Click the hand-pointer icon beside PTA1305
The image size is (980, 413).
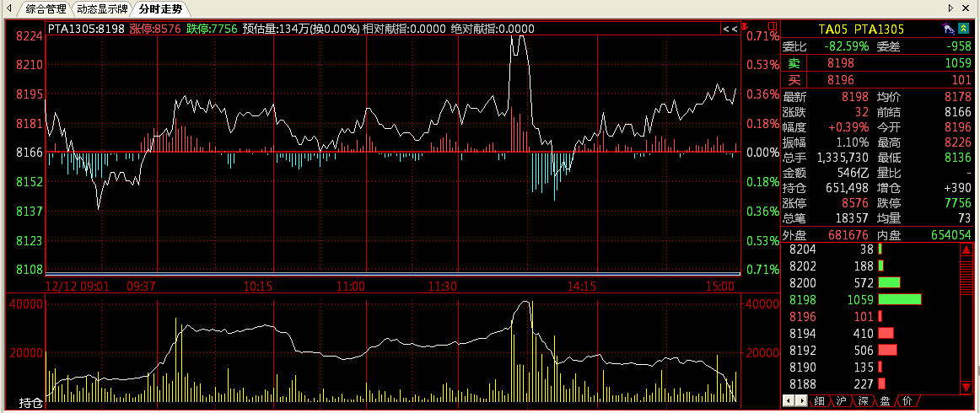pos(949,29)
